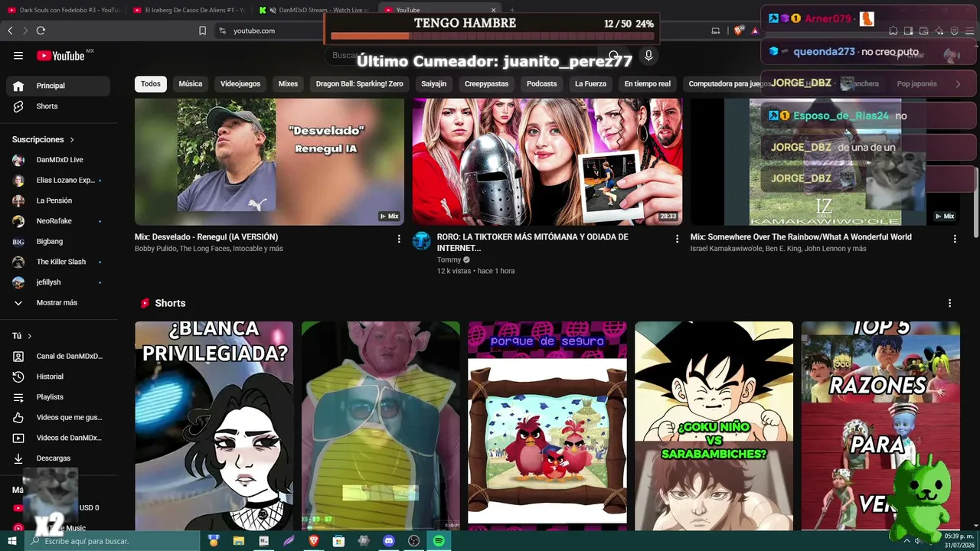Select the Música filter chip
This screenshot has width=980, height=551.
point(191,84)
